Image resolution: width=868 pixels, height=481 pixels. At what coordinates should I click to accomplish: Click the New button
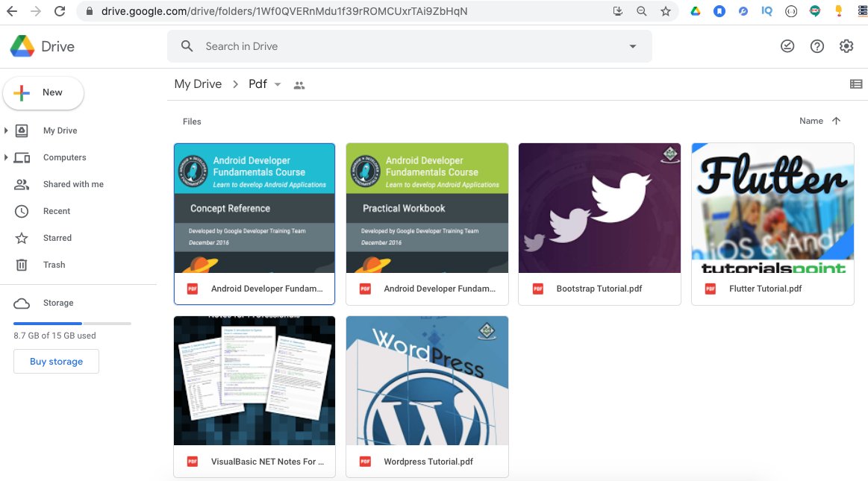pyautogui.click(x=43, y=93)
